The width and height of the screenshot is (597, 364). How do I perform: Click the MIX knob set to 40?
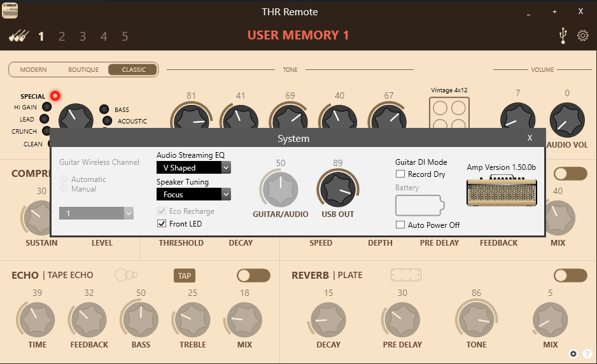click(x=559, y=218)
